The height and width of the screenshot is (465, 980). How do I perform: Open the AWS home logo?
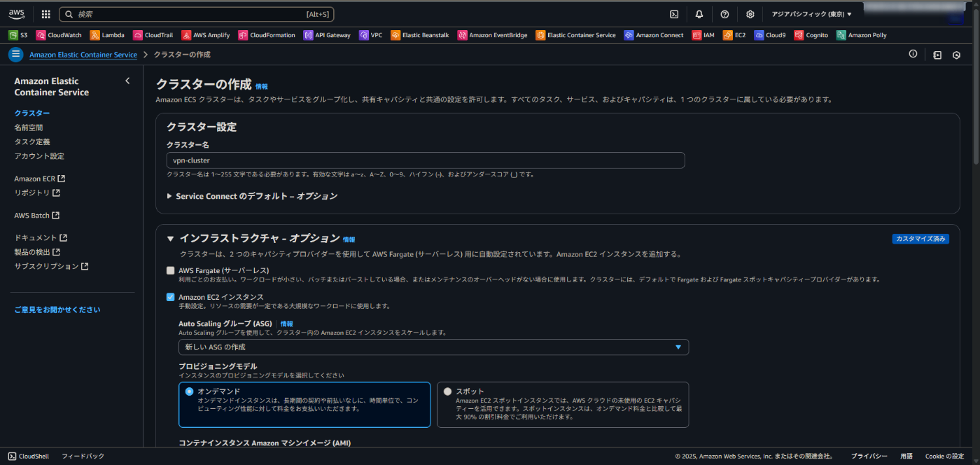click(17, 14)
